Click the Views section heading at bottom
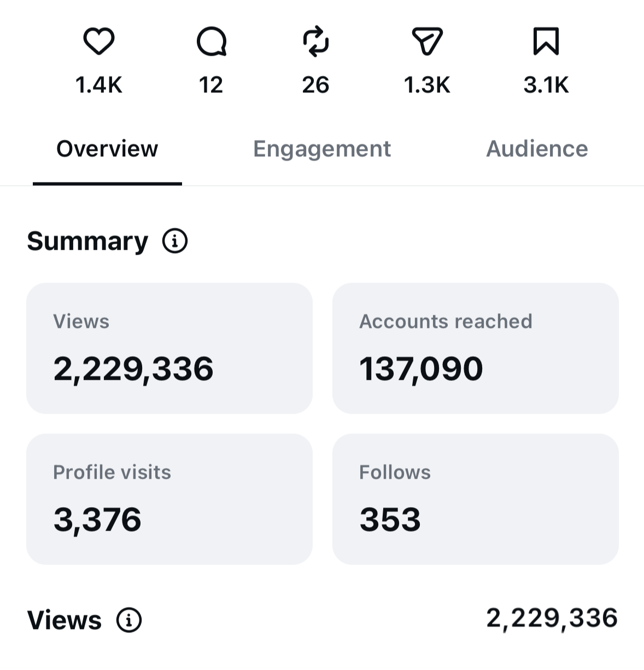 [65, 620]
